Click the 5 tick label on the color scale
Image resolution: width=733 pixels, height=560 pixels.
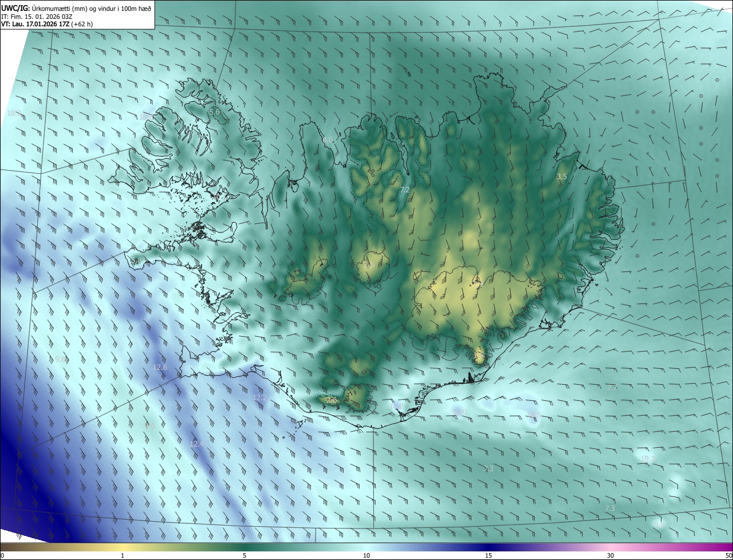click(245, 555)
